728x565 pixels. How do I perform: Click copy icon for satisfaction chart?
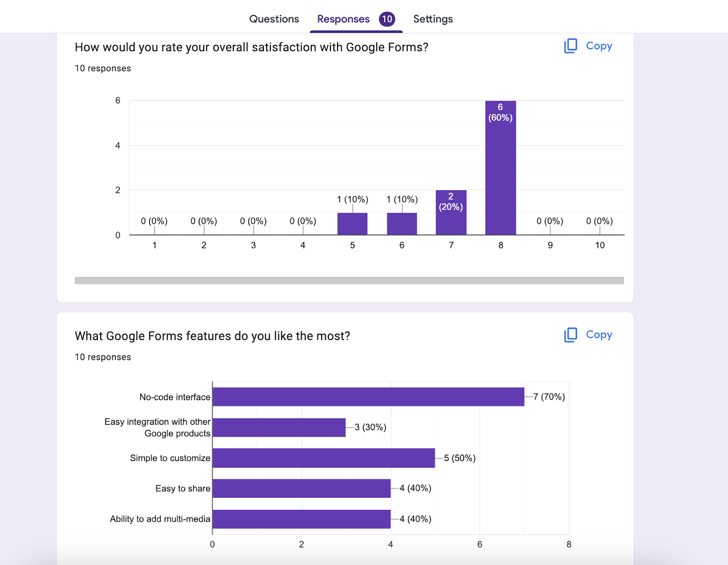point(571,46)
